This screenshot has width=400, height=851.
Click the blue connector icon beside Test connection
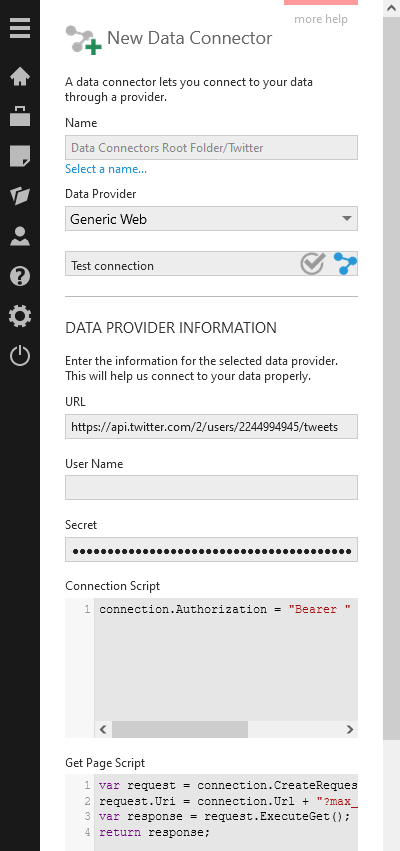pos(345,264)
